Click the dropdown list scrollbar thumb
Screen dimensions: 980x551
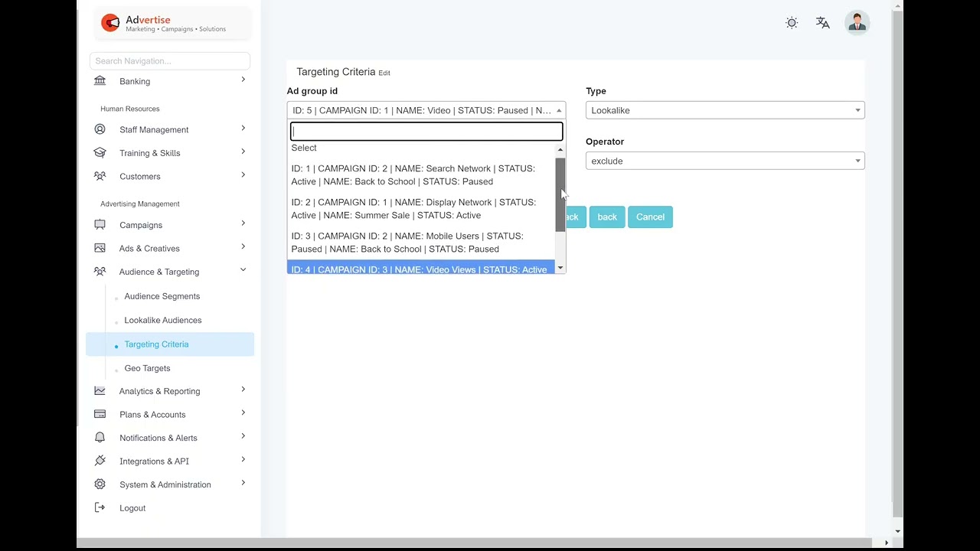click(x=560, y=195)
